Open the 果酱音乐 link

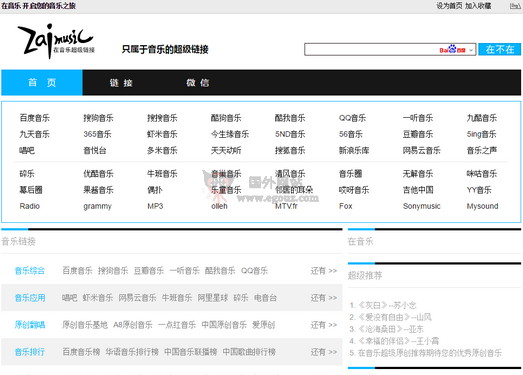[98, 190]
